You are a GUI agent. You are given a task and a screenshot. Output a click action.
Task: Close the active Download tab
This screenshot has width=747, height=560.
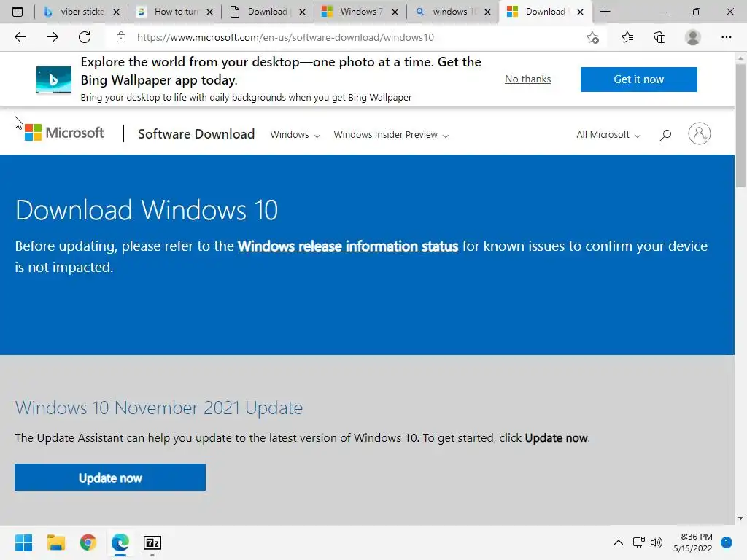pyautogui.click(x=580, y=12)
